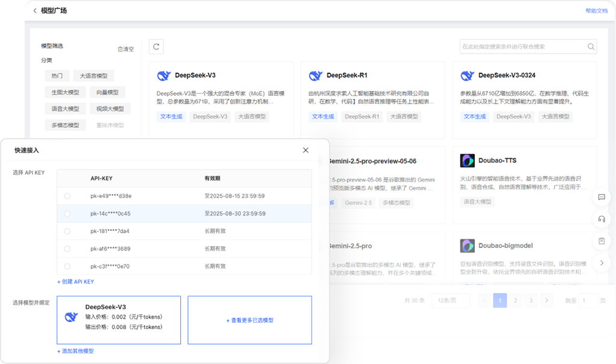
Task: Click the back arrow beside 模型广场
Action: (x=35, y=11)
